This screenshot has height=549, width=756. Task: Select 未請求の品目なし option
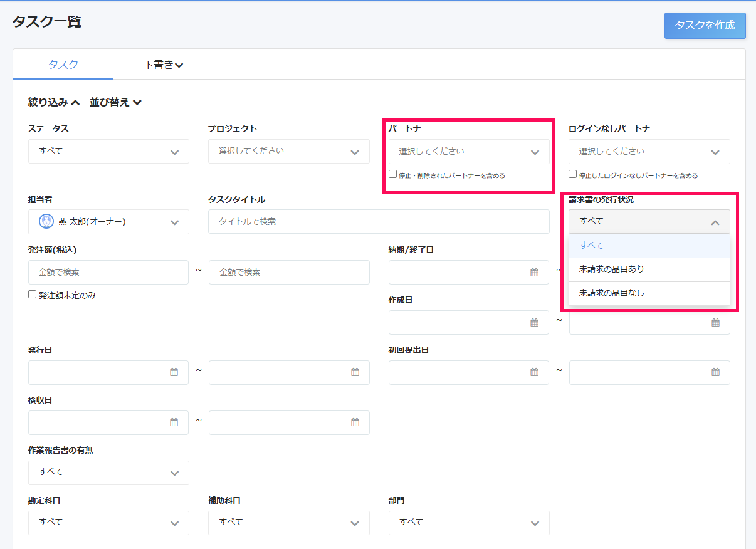click(x=649, y=293)
